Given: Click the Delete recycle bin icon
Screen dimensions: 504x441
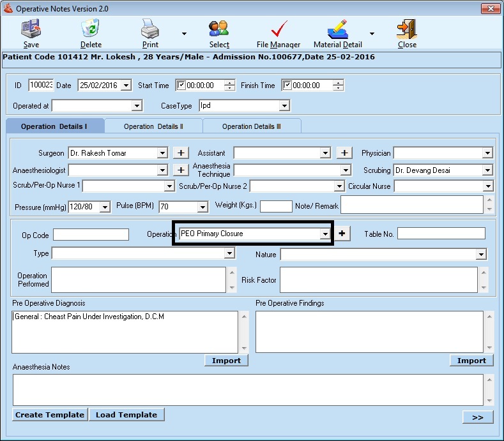Looking at the screenshot, I should (91, 29).
